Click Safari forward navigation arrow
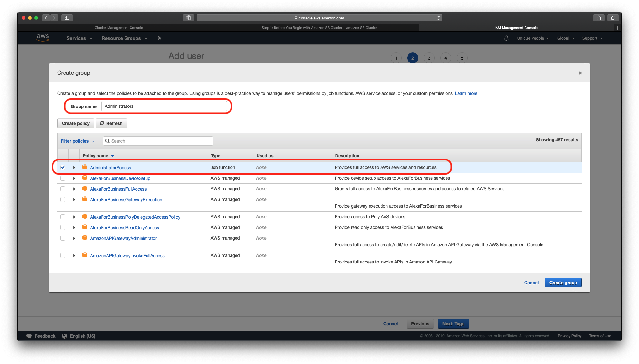 [x=54, y=18]
